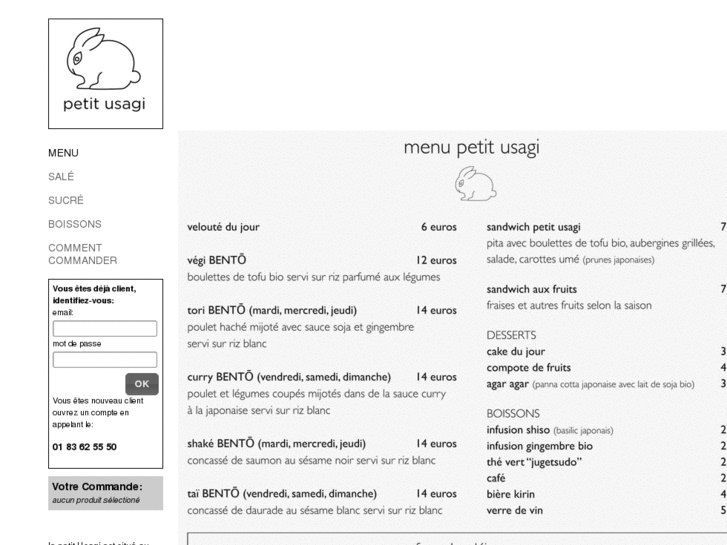Select 'tori BENTŌ (mardi, mercredi, jeudi)'
Screen dimensions: 727x545
click(x=272, y=310)
